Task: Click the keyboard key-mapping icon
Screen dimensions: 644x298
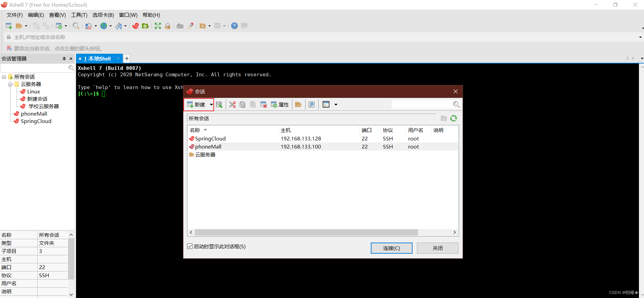Action: [180, 26]
